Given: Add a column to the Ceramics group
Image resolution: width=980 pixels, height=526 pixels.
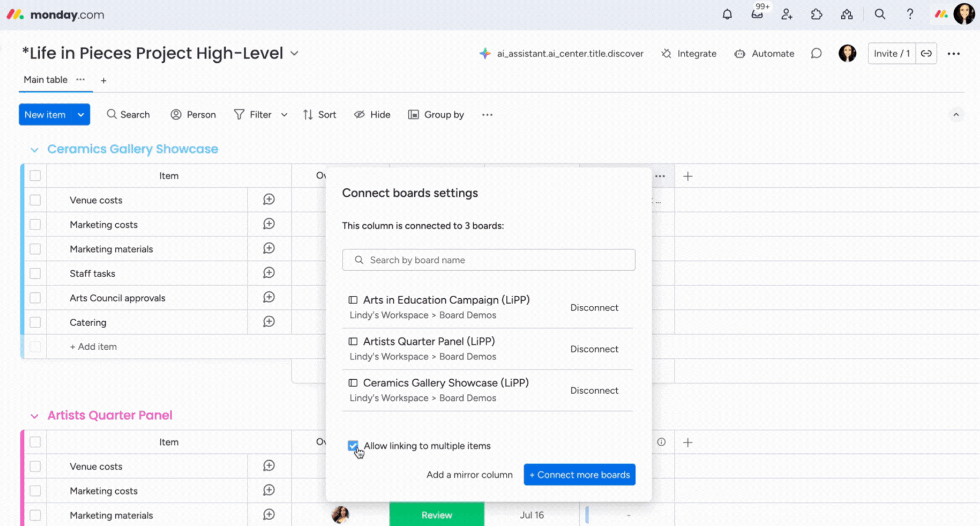Looking at the screenshot, I should tap(688, 176).
